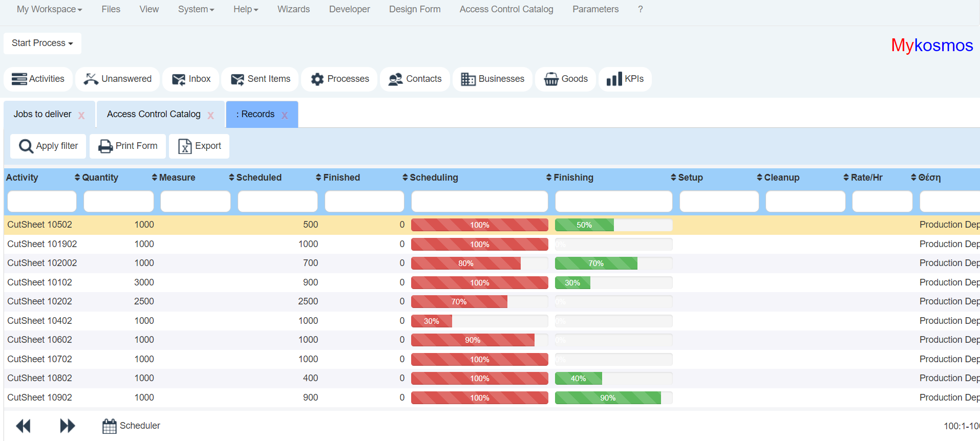This screenshot has width=980, height=441.
Task: Select the CutSheet 10202 activity
Action: [x=40, y=301]
